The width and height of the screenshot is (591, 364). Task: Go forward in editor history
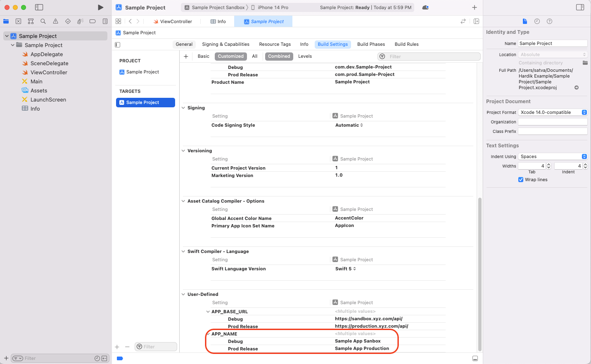pyautogui.click(x=138, y=21)
